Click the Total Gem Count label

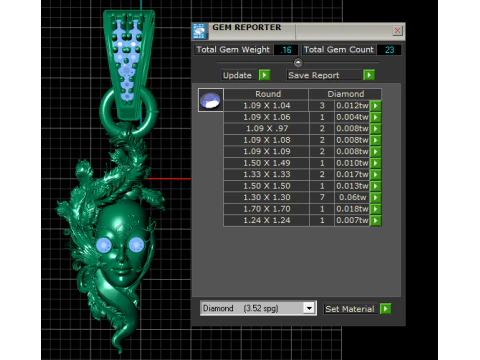[339, 50]
